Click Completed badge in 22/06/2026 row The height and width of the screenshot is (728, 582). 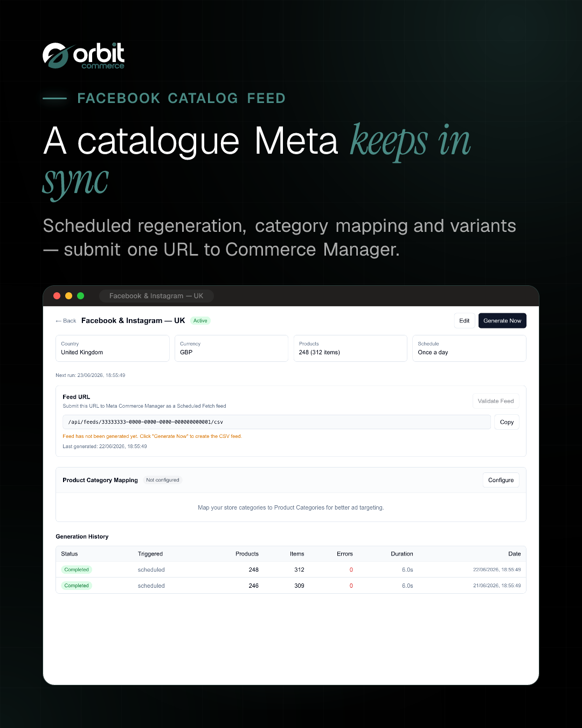tap(77, 569)
